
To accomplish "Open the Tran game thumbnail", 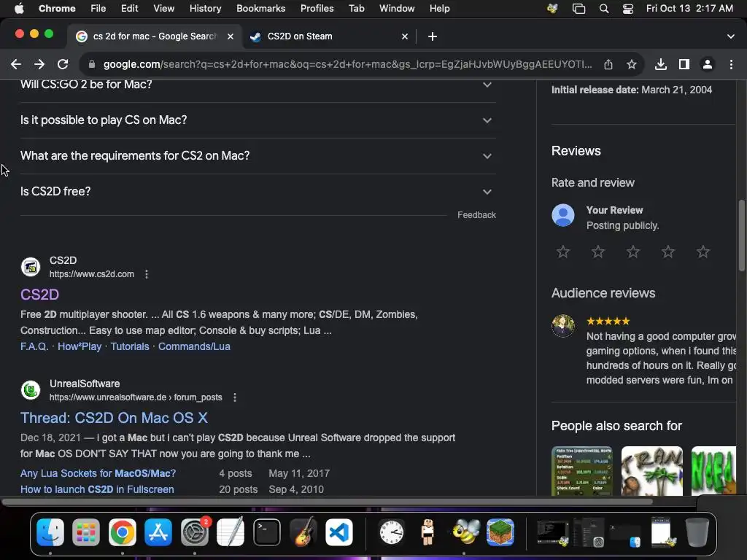I will 651,471.
